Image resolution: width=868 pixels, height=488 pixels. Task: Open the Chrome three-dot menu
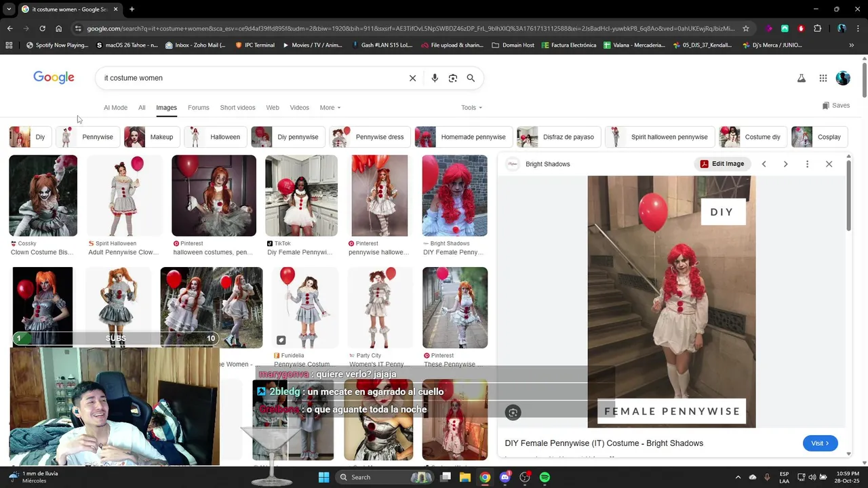pos(857,28)
